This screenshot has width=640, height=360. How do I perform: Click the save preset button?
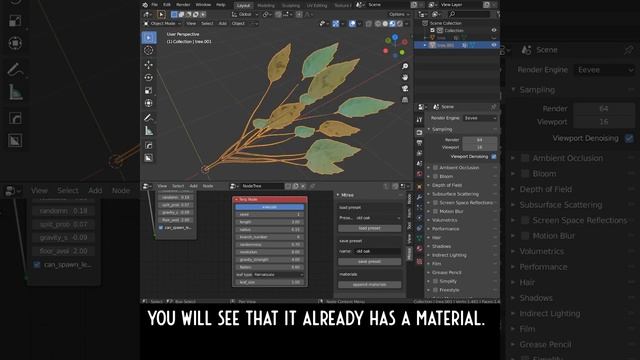pyautogui.click(x=370, y=262)
